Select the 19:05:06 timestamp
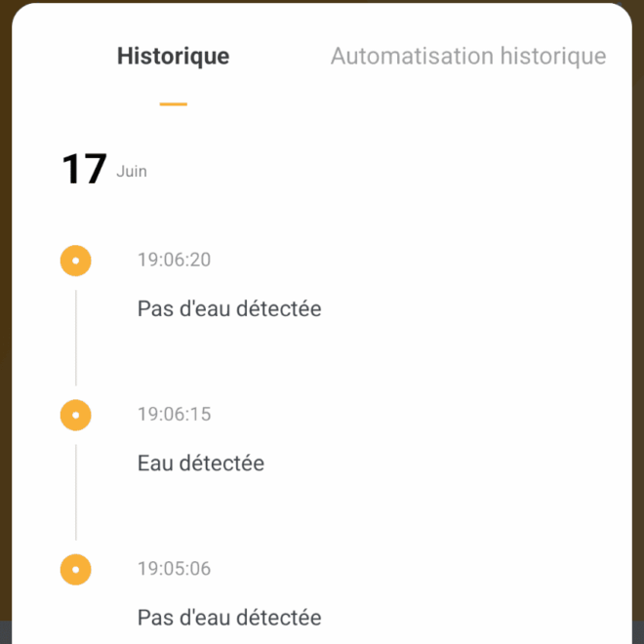This screenshot has height=644, width=644. coord(174,569)
